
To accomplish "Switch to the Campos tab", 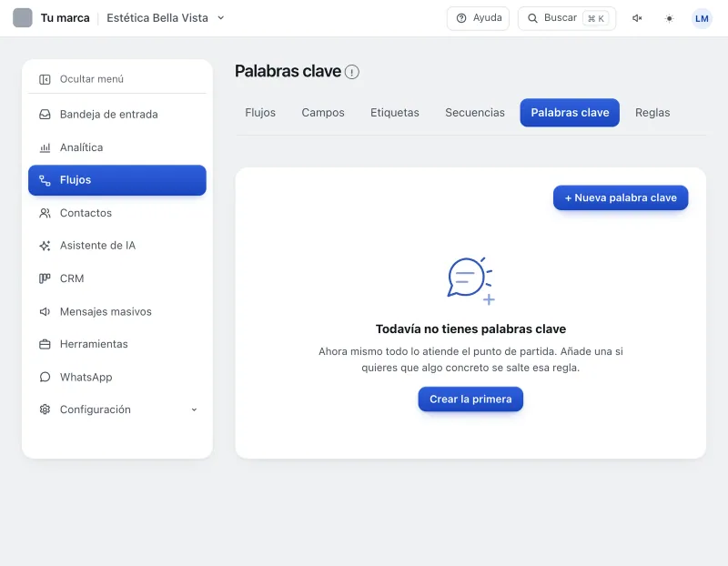I will 323,112.
